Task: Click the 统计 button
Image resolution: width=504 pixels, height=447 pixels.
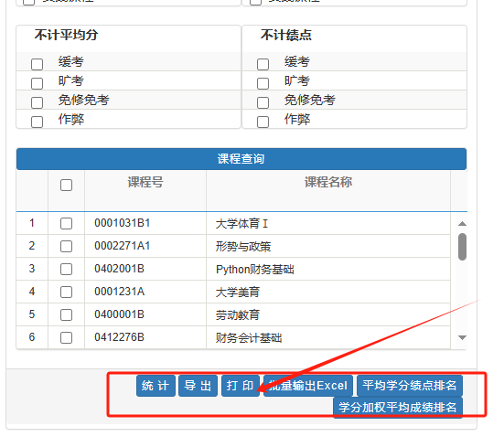Action: (x=155, y=386)
